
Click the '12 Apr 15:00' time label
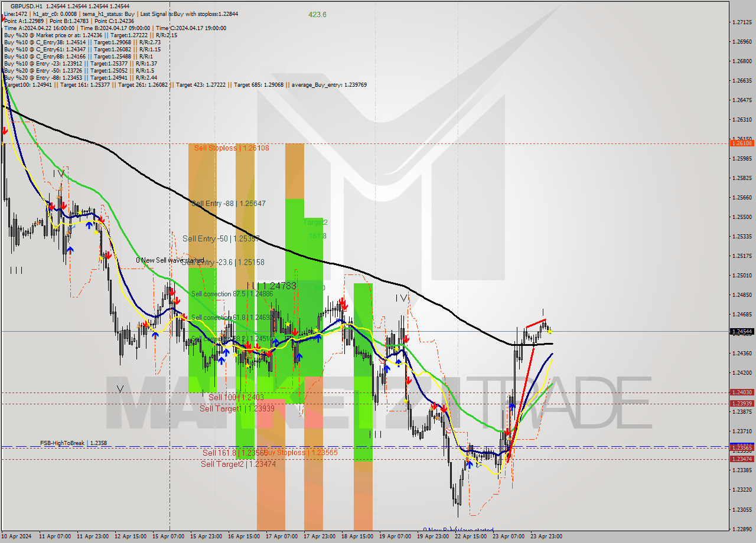click(131, 537)
